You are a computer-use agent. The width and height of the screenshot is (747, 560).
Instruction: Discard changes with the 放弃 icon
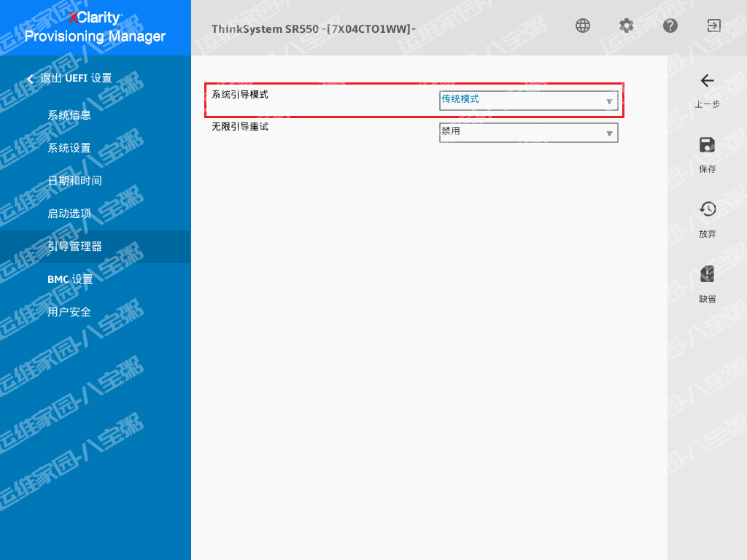coord(707,209)
